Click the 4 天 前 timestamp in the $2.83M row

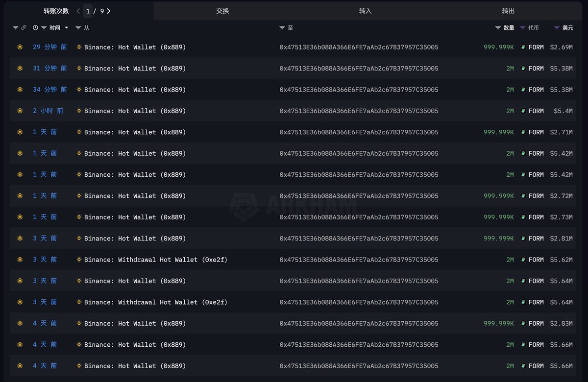pyautogui.click(x=45, y=323)
